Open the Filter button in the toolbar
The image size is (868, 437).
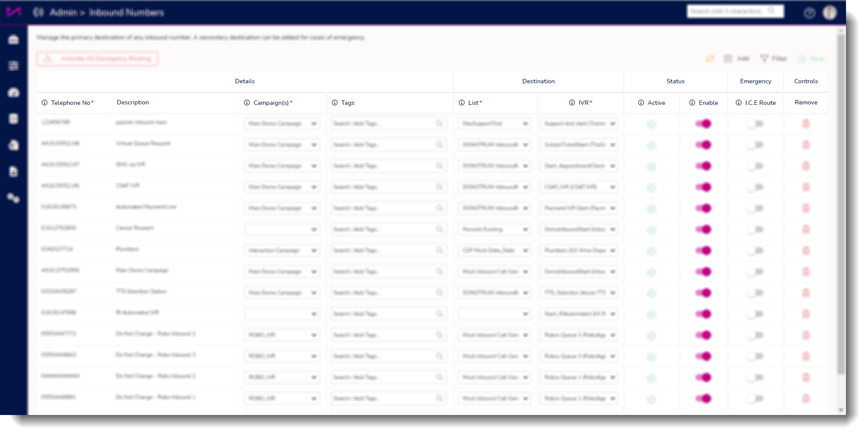click(774, 59)
